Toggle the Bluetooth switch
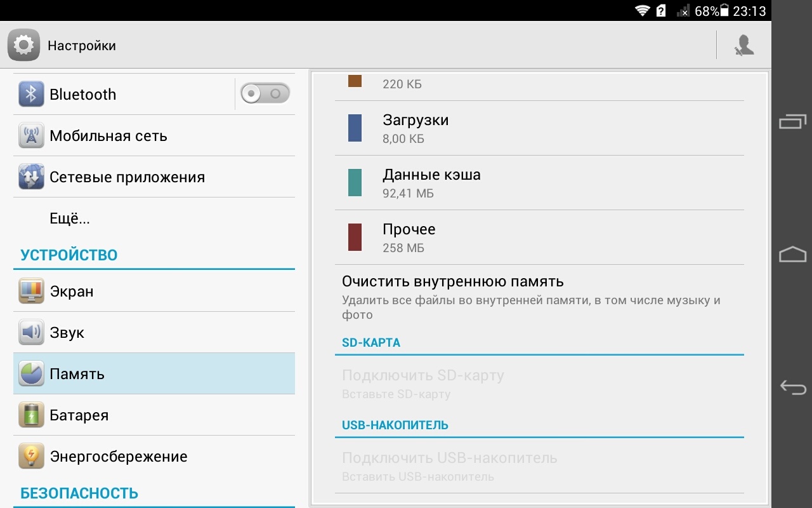 265,94
